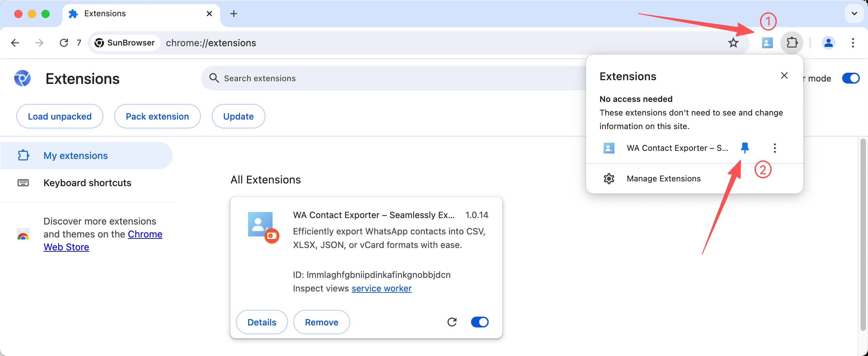Screen dimensions: 868x356
Task: Reload the page with the refresh icon
Action: (64, 43)
